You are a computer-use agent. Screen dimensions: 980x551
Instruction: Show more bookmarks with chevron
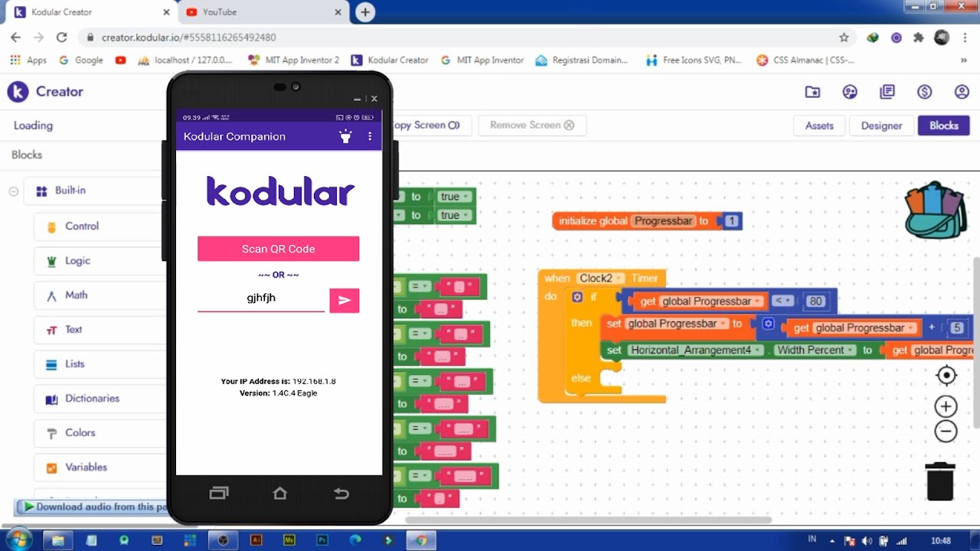(964, 60)
